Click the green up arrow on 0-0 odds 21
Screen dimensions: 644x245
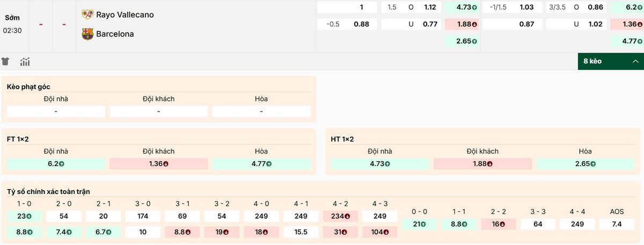424,224
